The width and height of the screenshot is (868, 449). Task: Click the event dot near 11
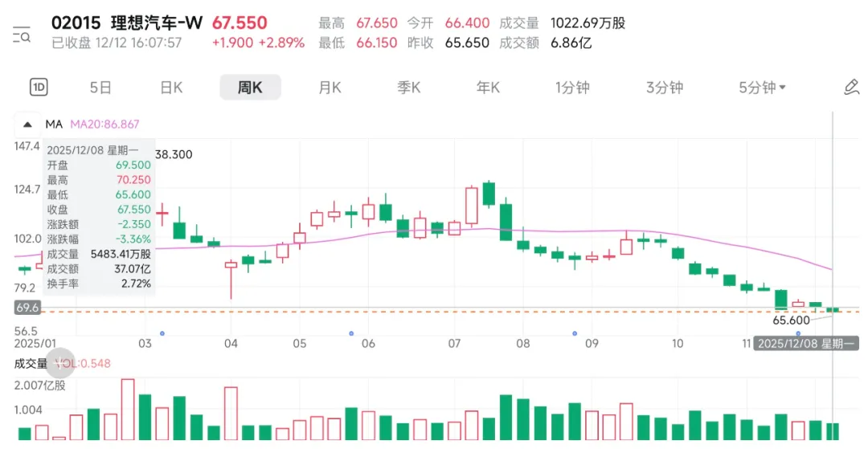click(x=798, y=333)
